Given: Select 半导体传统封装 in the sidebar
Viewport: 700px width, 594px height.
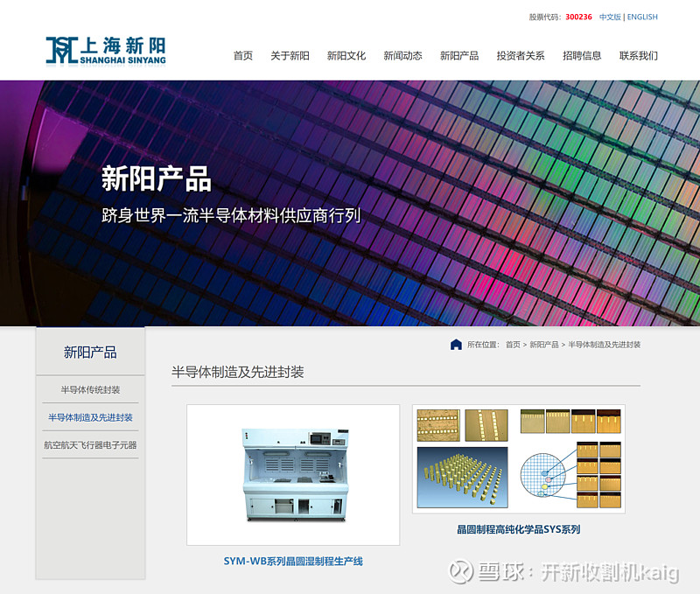Looking at the screenshot, I should point(90,389).
